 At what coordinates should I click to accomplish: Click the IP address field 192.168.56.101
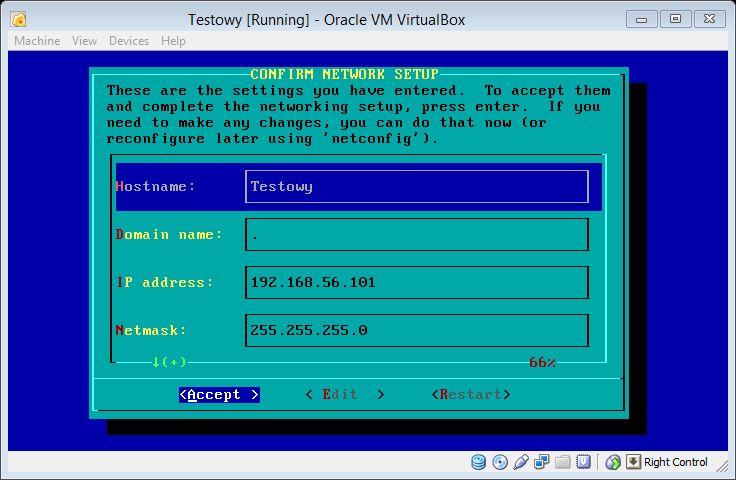tap(417, 282)
